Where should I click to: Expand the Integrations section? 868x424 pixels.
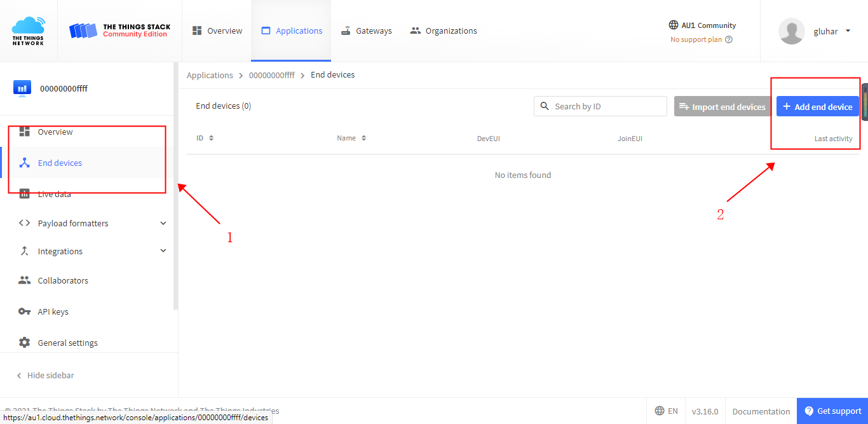pos(163,251)
